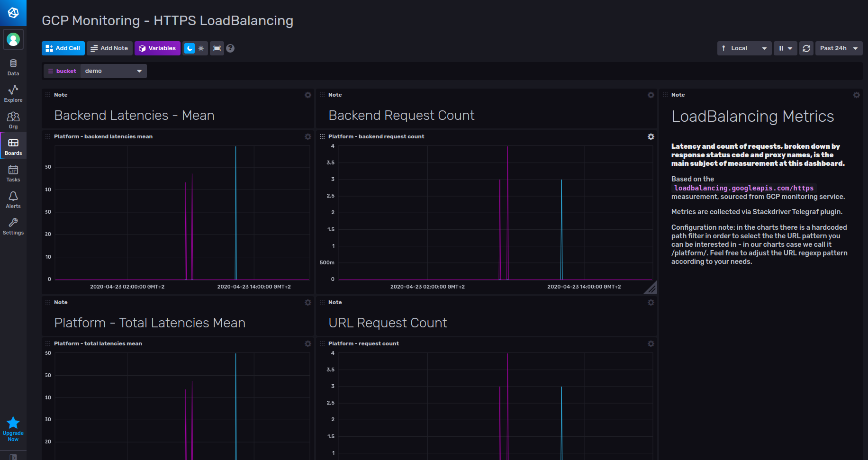Open Alerts from the sidebar
The height and width of the screenshot is (460, 868).
click(x=13, y=200)
